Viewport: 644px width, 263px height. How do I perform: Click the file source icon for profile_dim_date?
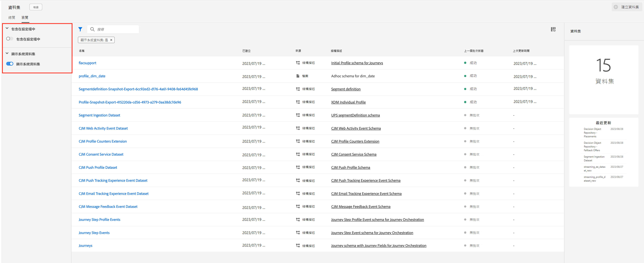(298, 76)
